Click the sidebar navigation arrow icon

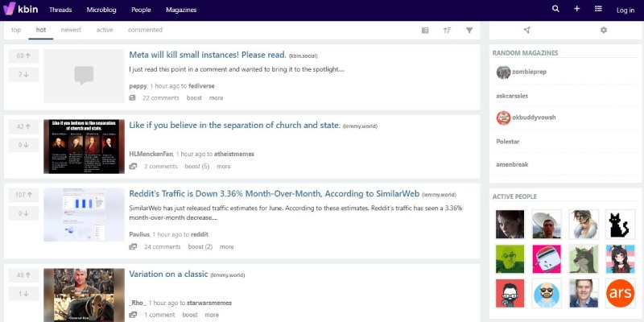pyautogui.click(x=527, y=30)
